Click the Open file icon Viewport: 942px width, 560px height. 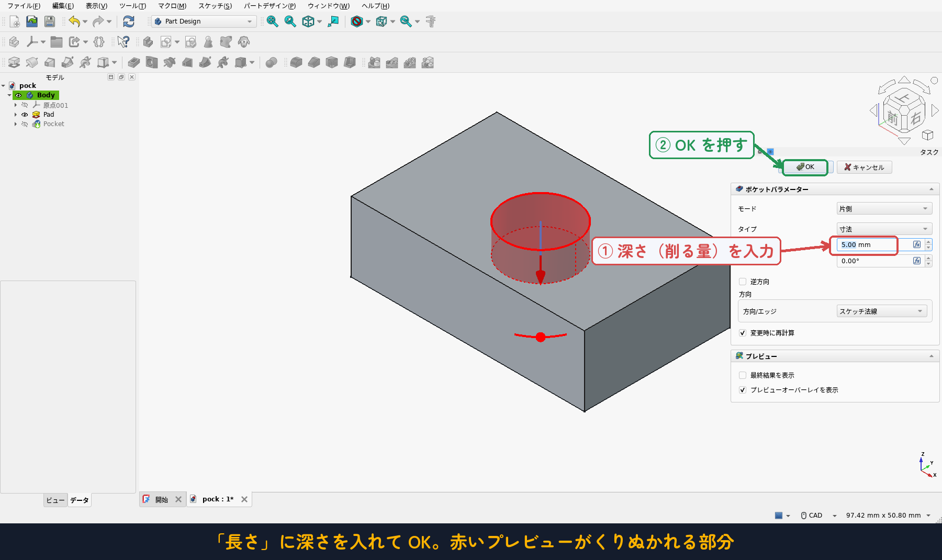[32, 21]
